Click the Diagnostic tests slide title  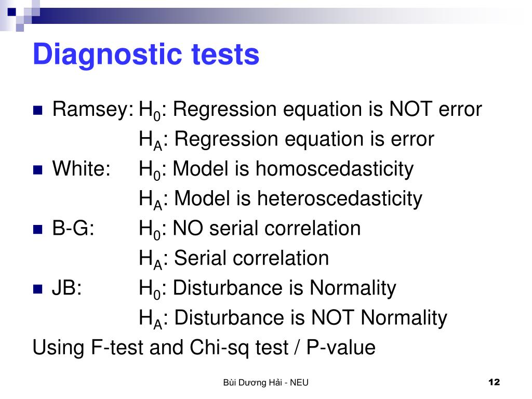(146, 54)
